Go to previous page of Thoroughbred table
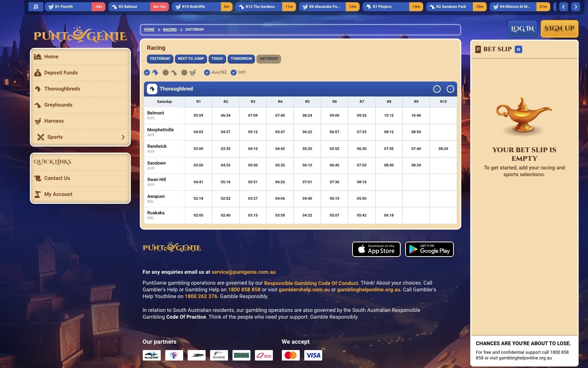588x368 pixels. click(437, 89)
